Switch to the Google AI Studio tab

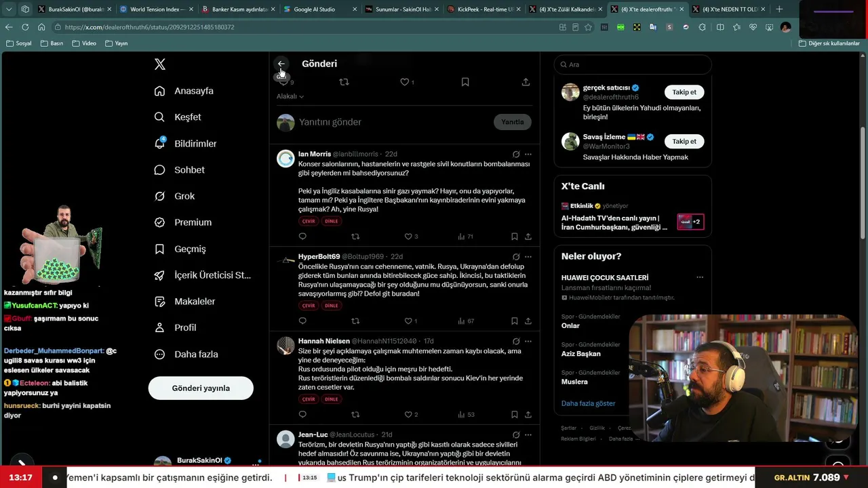[x=319, y=9]
